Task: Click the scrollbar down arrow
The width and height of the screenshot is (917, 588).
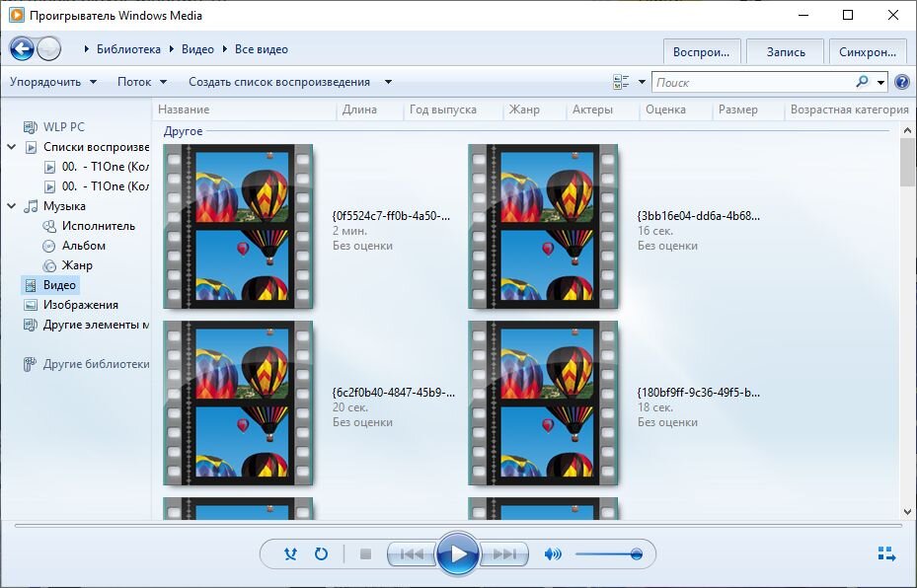Action: coord(908,511)
